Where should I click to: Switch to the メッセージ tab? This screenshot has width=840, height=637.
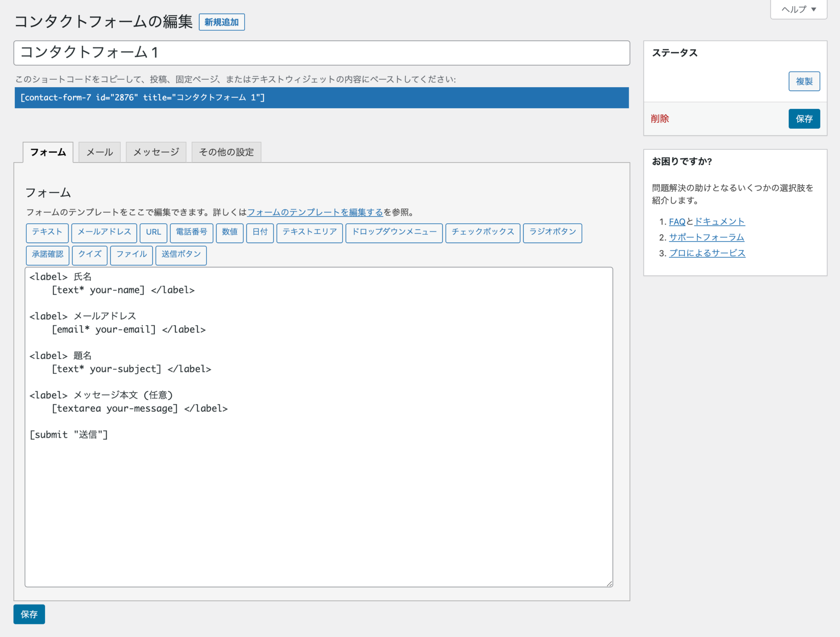156,152
